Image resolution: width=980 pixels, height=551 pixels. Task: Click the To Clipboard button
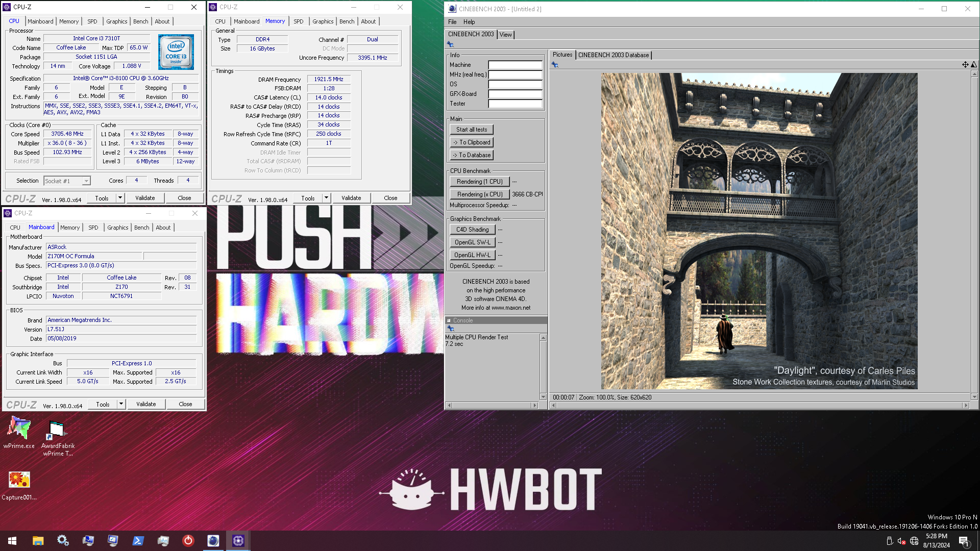[x=472, y=142]
